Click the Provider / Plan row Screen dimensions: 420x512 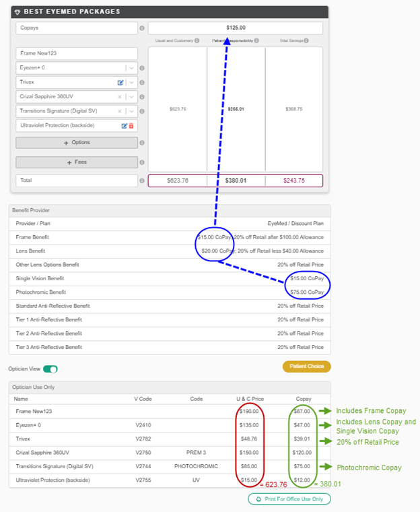click(170, 224)
